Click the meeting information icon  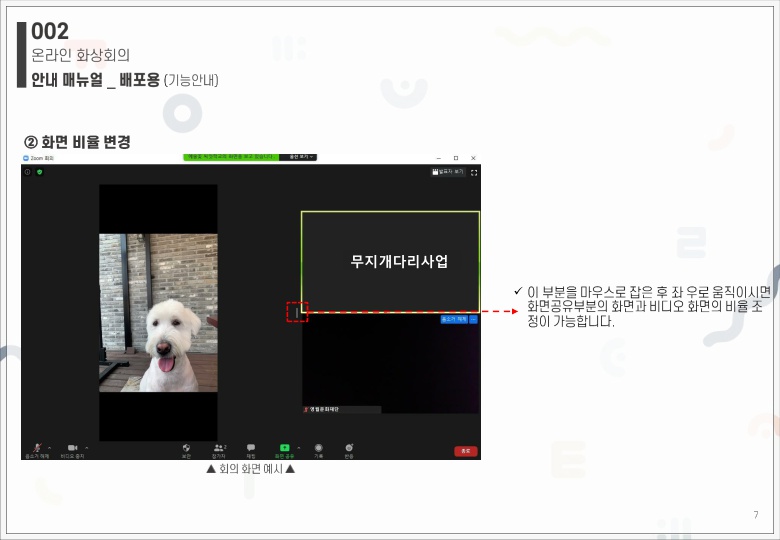pyautogui.click(x=28, y=172)
